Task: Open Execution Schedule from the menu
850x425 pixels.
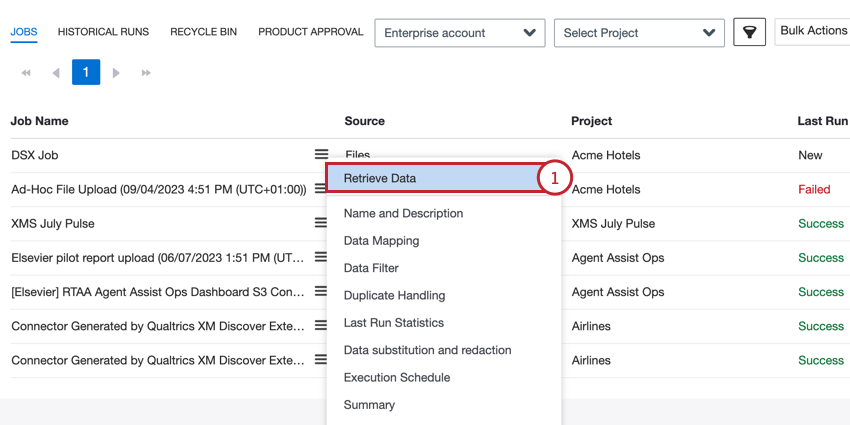Action: pyautogui.click(x=397, y=378)
